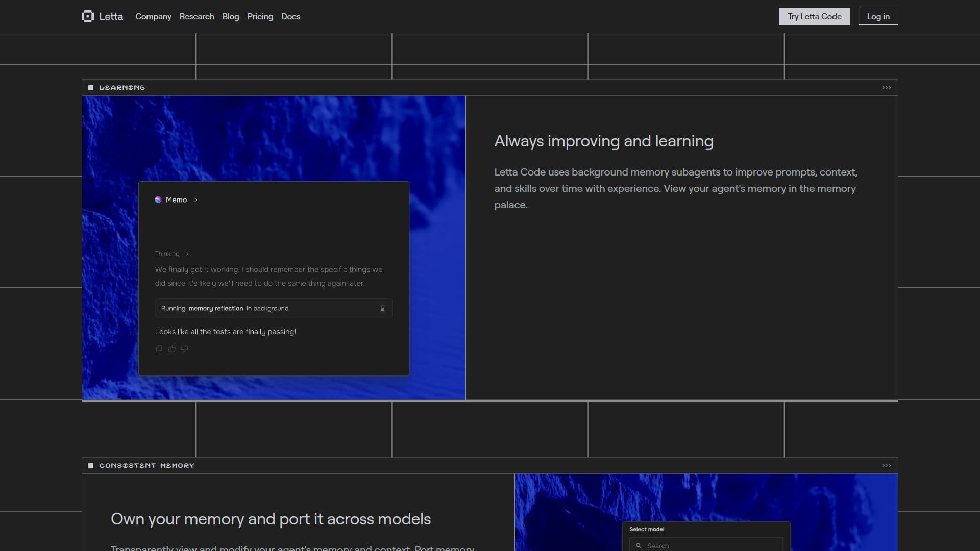This screenshot has height=551, width=980.
Task: Click 'Looks like all the tests' message
Action: click(x=226, y=332)
